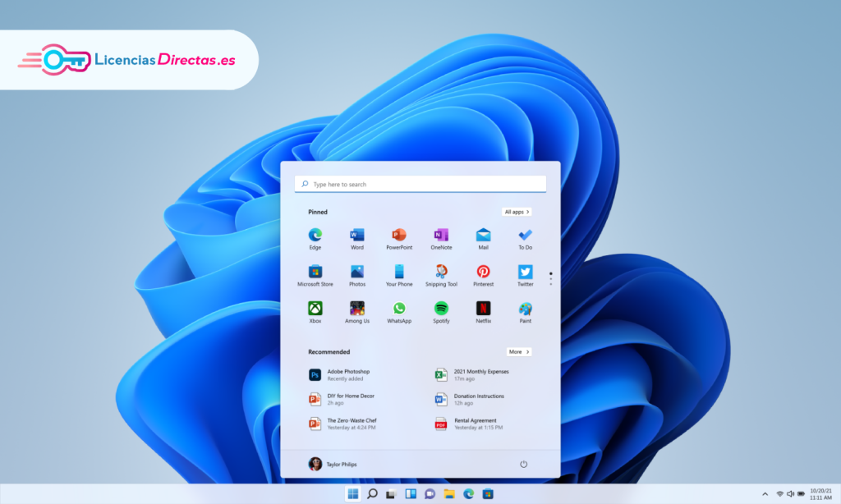841x504 pixels.
Task: Expand the All apps list
Action: point(517,211)
